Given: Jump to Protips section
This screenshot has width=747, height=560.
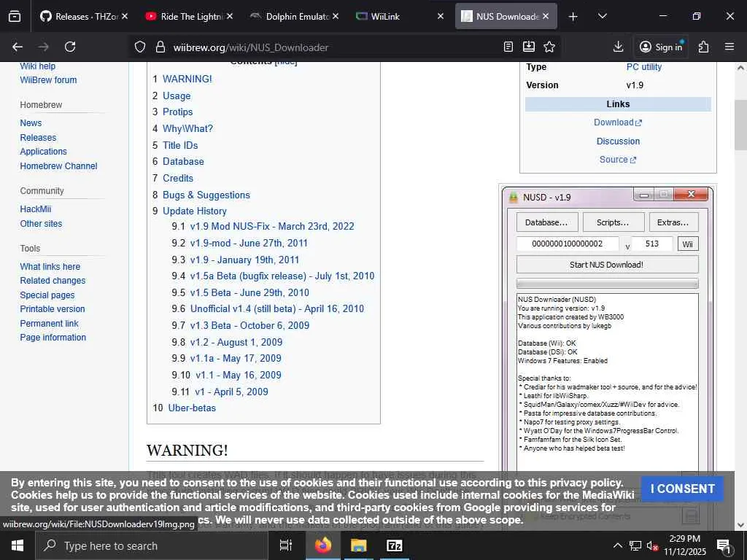Looking at the screenshot, I should (x=178, y=112).
